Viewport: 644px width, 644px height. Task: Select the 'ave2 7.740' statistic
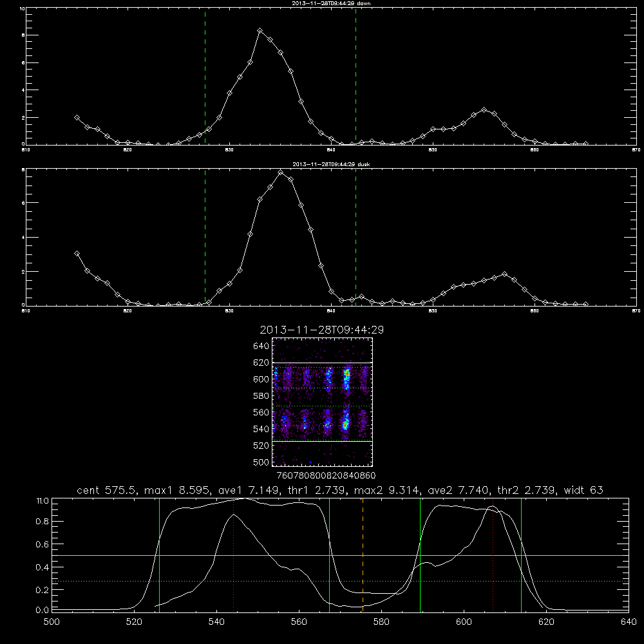pyautogui.click(x=459, y=490)
